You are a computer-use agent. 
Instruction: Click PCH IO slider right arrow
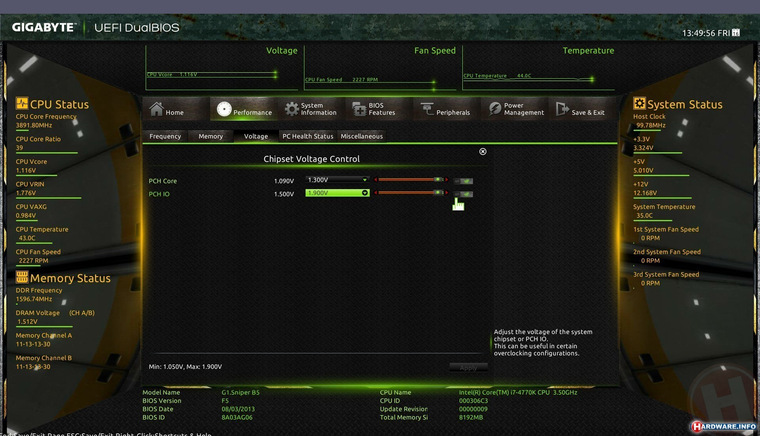pos(446,193)
